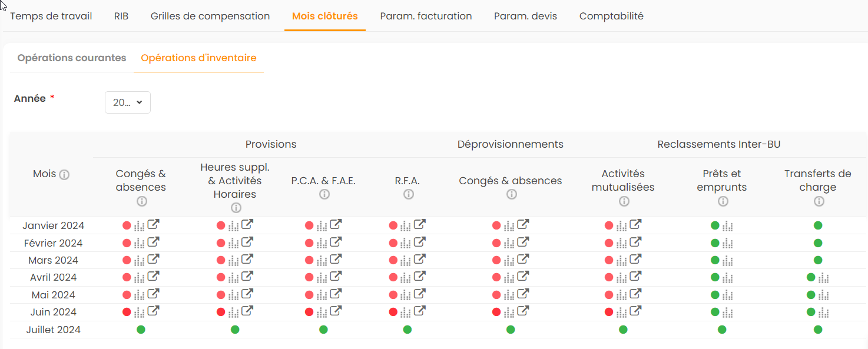Image resolution: width=868 pixels, height=349 pixels.
Task: Toggle green status dot for Juillet 2024 Congés provisions
Action: [x=141, y=330]
